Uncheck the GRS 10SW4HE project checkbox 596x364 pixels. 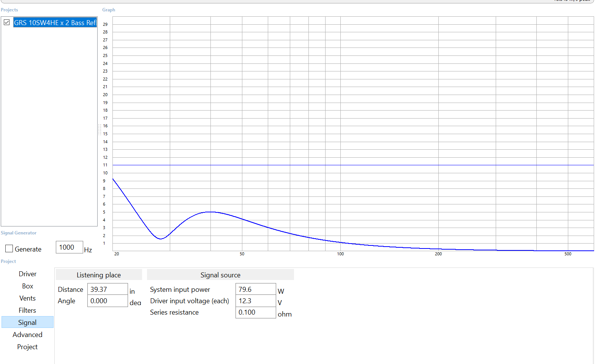pyautogui.click(x=7, y=22)
